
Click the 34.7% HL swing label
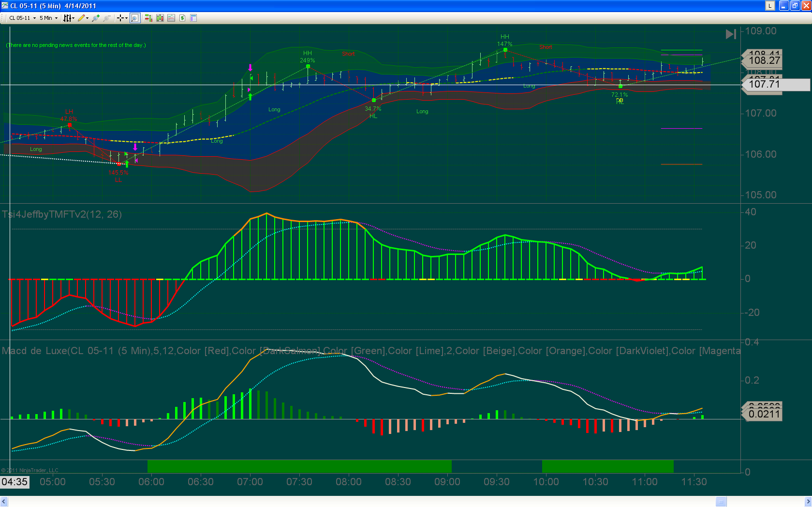coord(373,112)
